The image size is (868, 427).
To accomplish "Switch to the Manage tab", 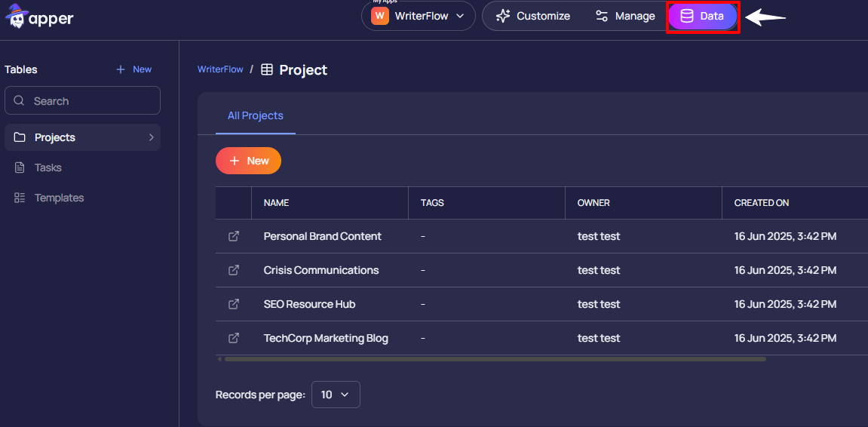I will tap(625, 16).
